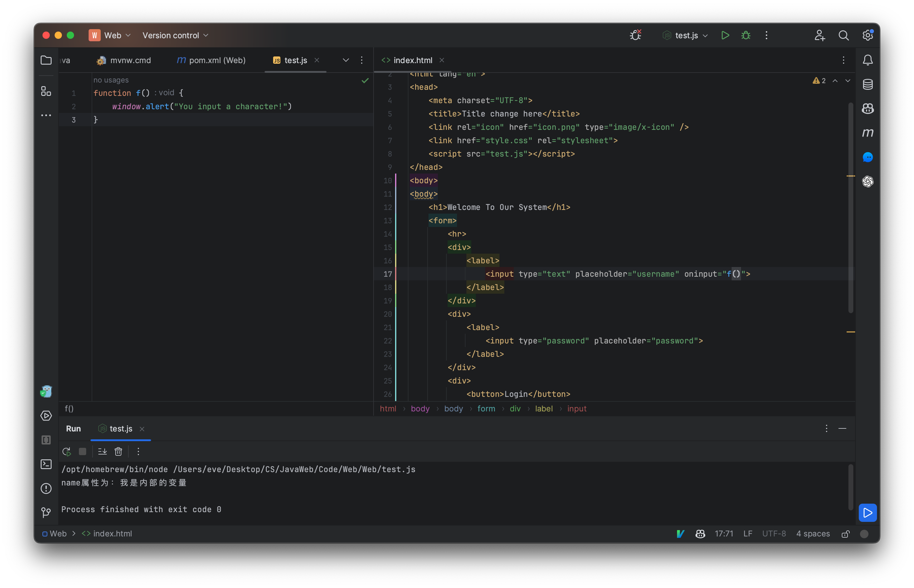Rerun test.js in Run panel
Screen dimensions: 914x588
click(x=66, y=451)
